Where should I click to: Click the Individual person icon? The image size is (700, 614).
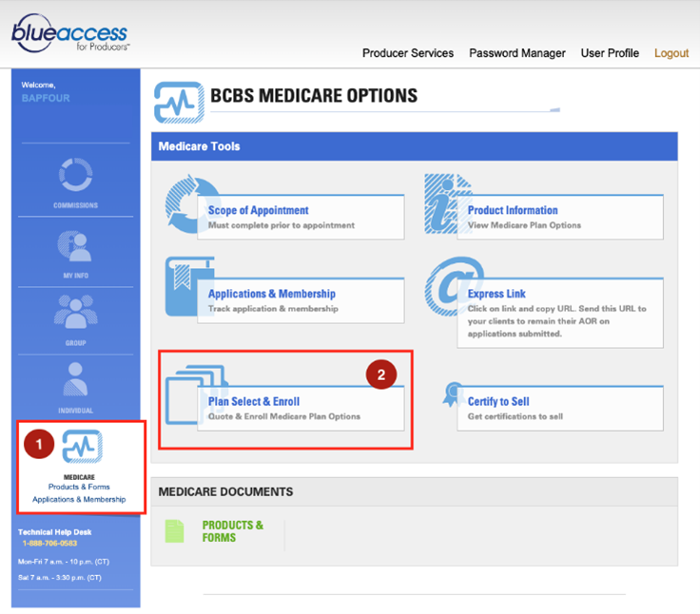[x=75, y=378]
